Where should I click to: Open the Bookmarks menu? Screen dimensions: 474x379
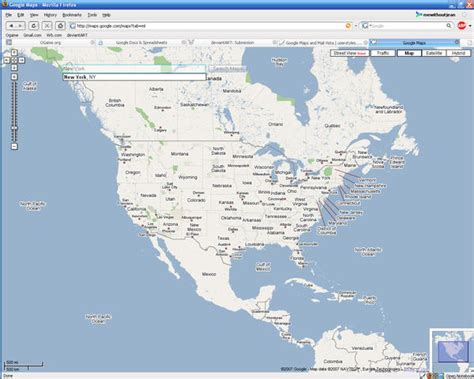72,15
